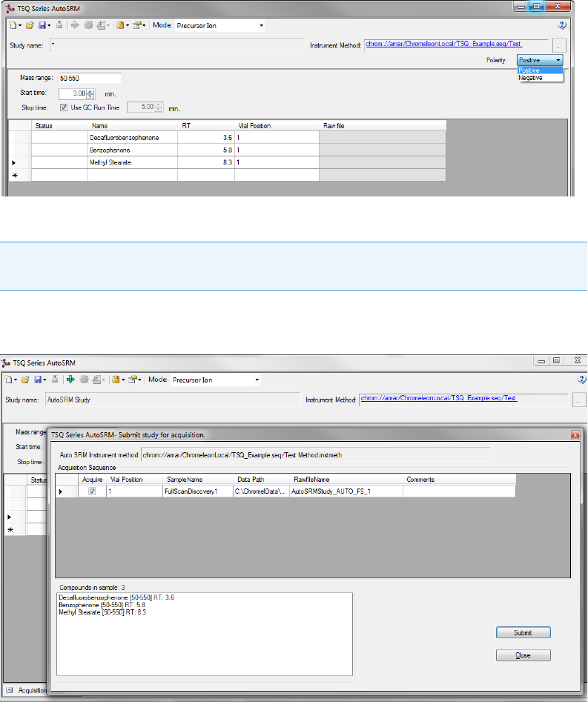Select Negative in Polarity list

coord(540,77)
